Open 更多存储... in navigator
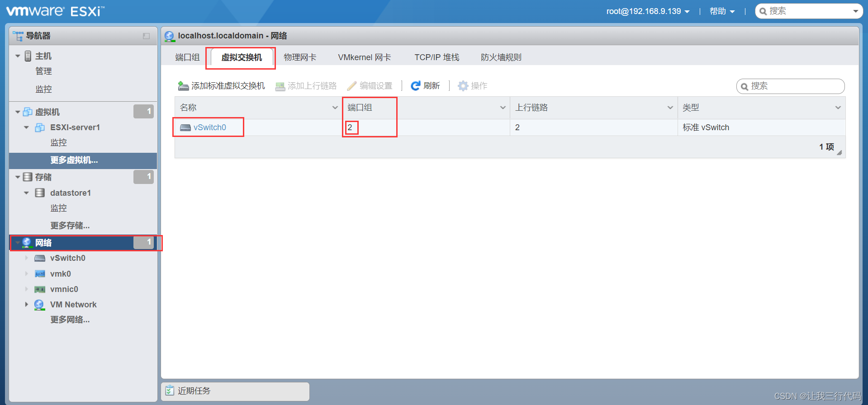This screenshot has width=868, height=405. 70,226
